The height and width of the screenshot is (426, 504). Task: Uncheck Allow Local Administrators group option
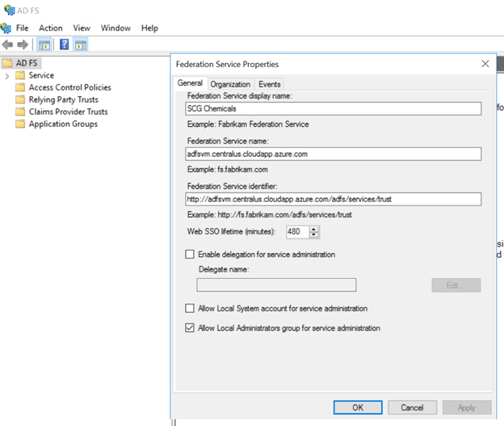[190, 328]
